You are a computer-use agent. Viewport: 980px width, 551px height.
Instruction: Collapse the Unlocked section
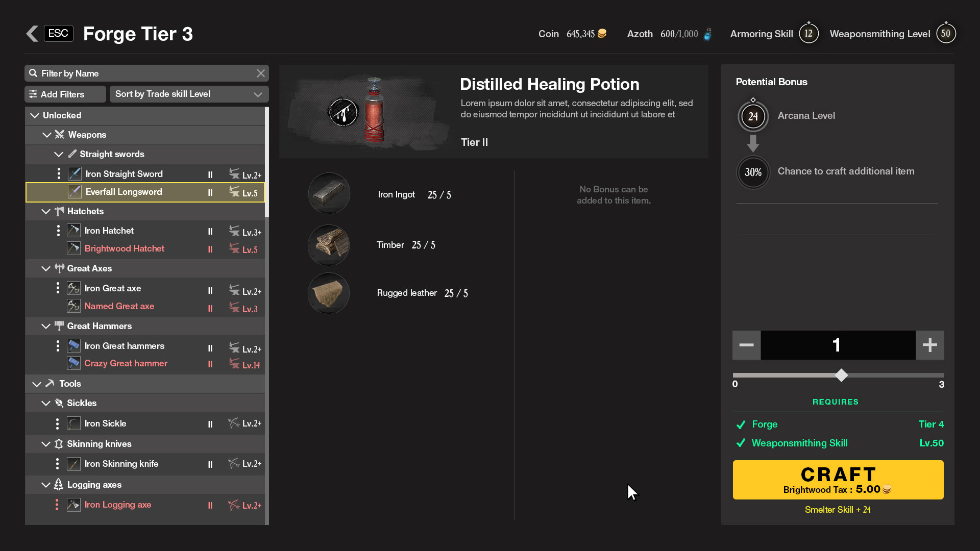point(35,115)
